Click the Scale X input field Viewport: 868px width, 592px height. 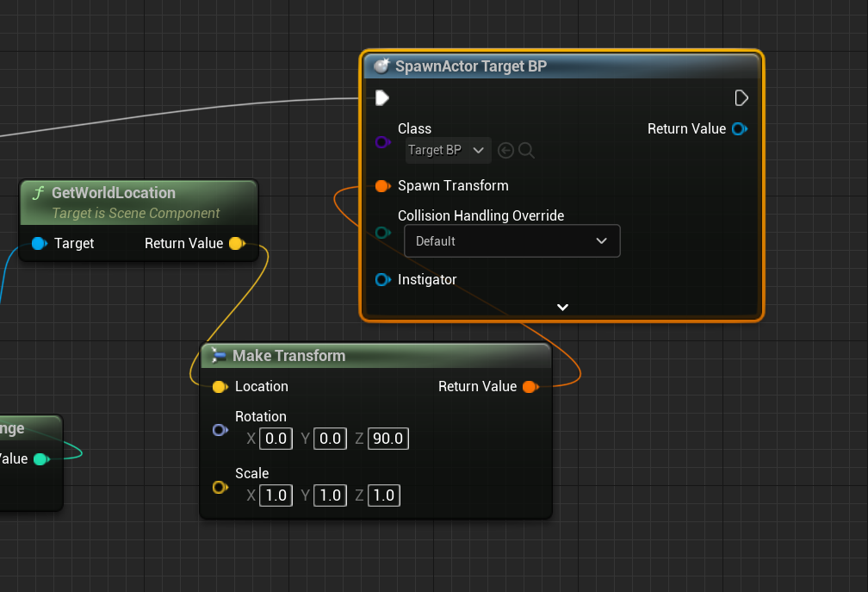pos(276,495)
